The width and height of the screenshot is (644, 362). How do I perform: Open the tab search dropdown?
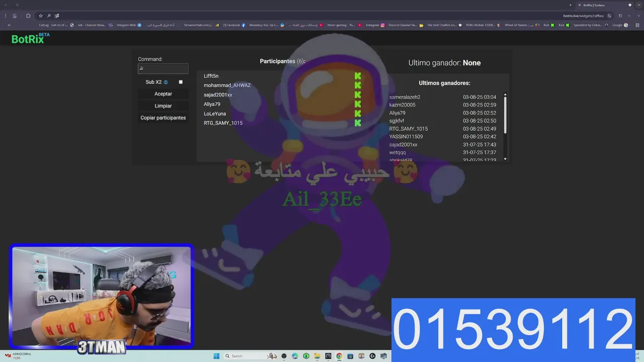click(639, 5)
